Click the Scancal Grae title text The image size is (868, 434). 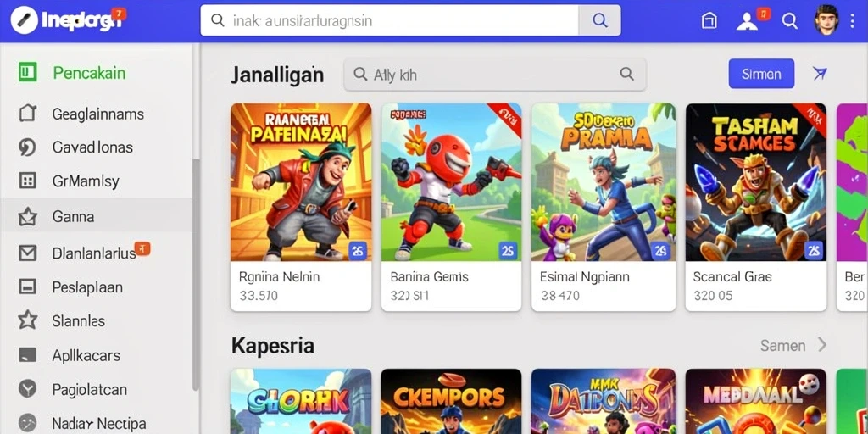click(732, 276)
